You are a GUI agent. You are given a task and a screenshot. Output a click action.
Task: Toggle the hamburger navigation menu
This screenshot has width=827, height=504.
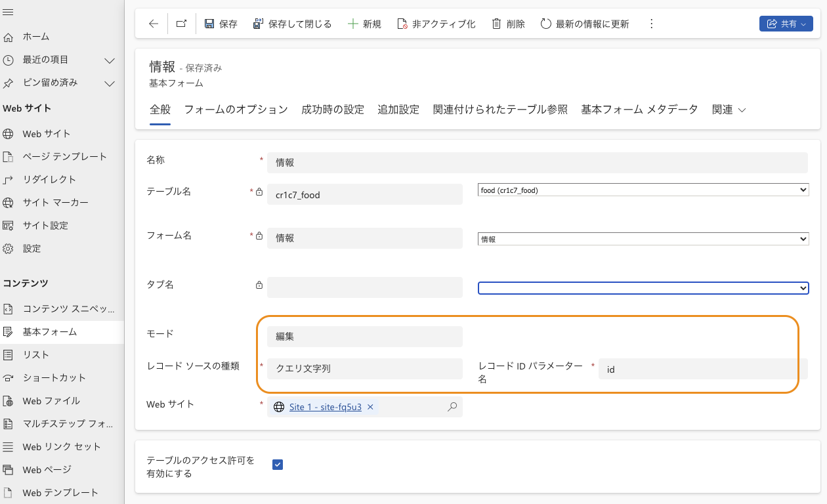click(9, 12)
